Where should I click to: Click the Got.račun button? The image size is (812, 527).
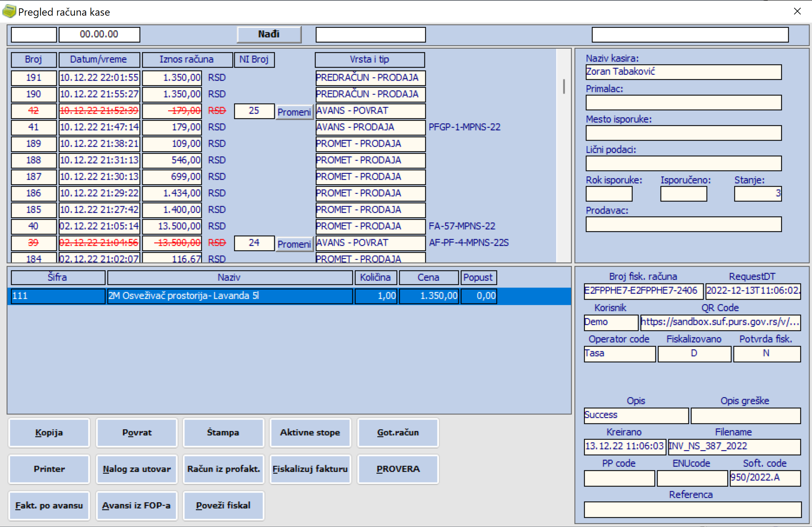coord(398,432)
